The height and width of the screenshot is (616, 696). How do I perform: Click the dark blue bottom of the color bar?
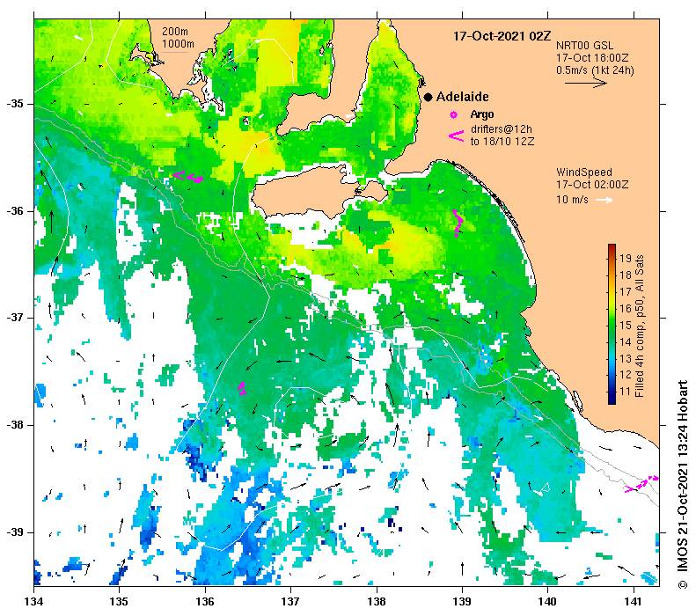pyautogui.click(x=612, y=399)
